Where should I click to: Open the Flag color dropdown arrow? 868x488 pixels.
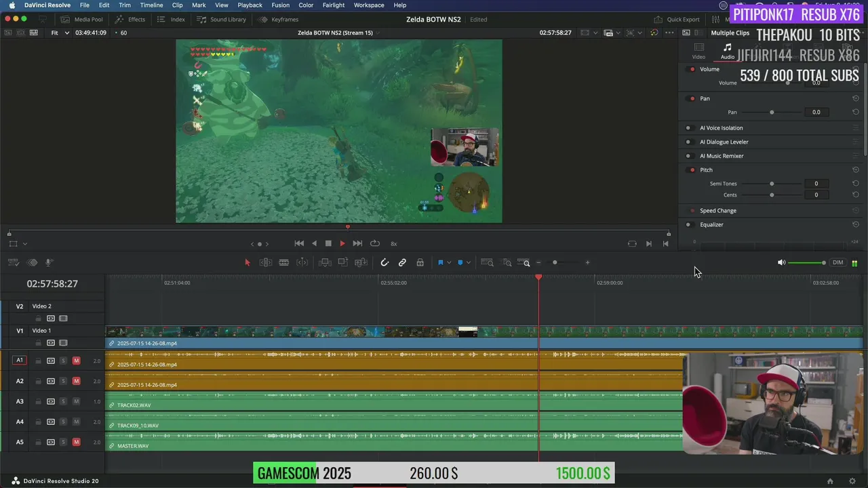coord(449,263)
